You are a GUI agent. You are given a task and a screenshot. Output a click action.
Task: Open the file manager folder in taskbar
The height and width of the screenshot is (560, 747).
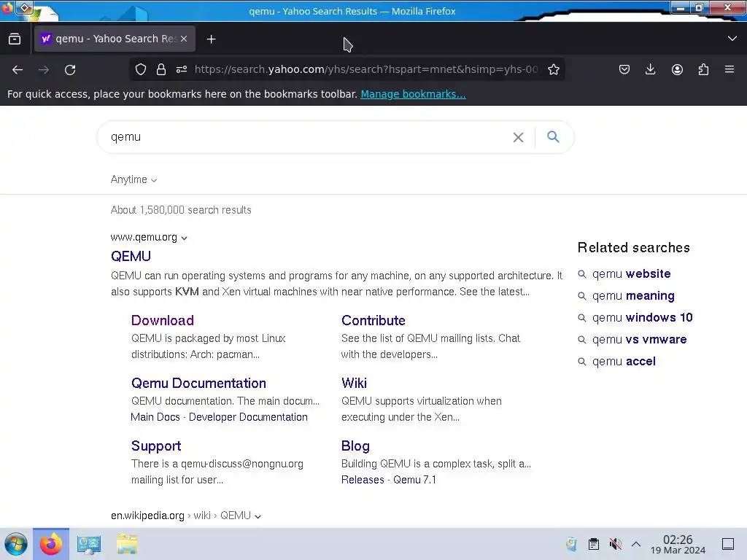pos(127,544)
